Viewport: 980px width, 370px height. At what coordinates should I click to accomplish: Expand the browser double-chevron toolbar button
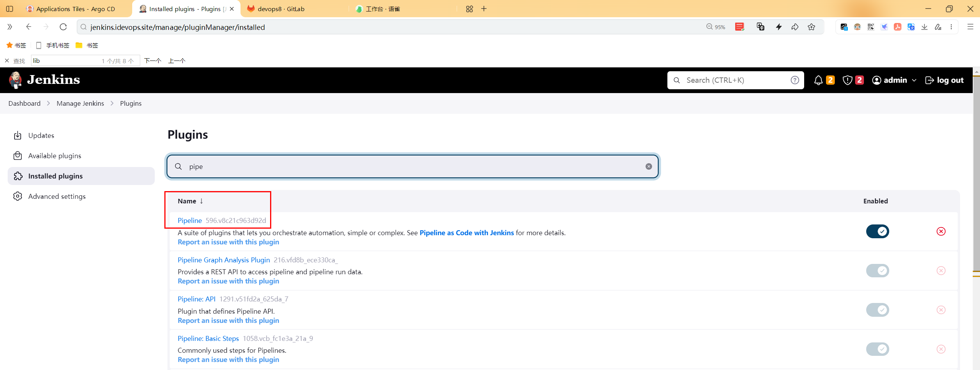click(x=10, y=27)
